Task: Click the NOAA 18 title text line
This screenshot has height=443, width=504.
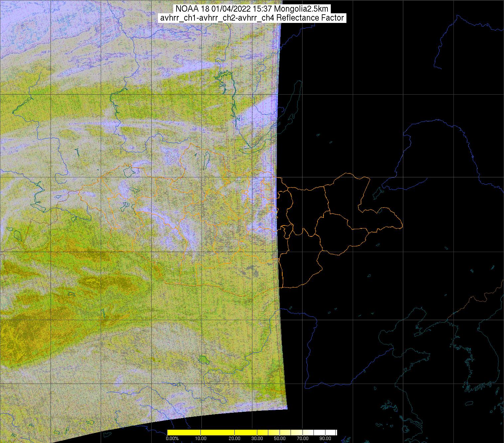Action: coord(252,9)
